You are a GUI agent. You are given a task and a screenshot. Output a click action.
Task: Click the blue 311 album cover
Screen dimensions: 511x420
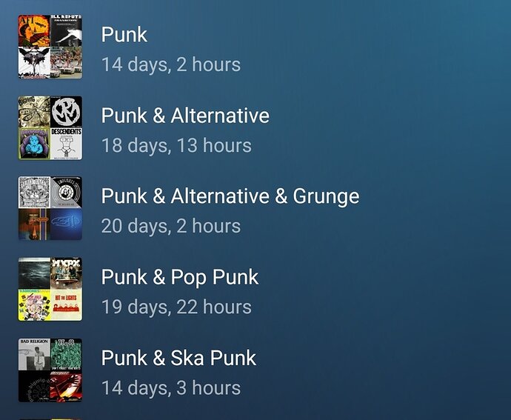(66, 224)
